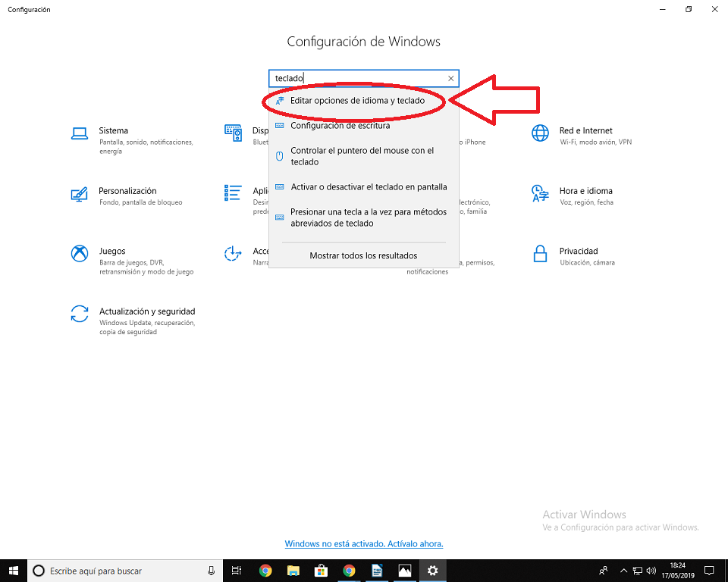Open Privacidad using the padlock icon
The height and width of the screenshot is (582, 728).
[x=539, y=255]
